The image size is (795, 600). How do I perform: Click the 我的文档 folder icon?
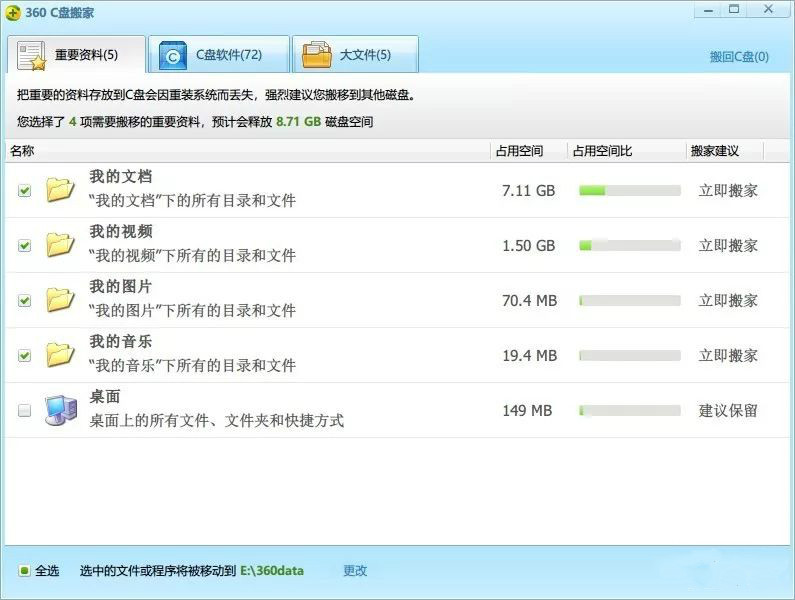[x=60, y=190]
